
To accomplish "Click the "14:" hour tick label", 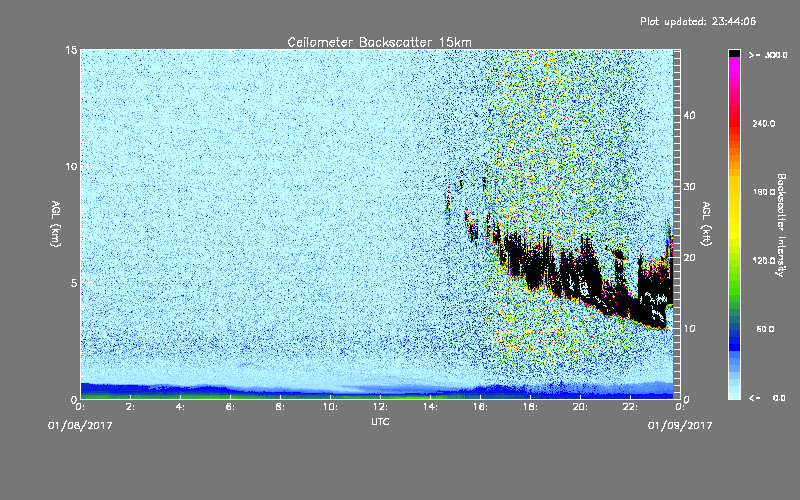I will pos(431,407).
